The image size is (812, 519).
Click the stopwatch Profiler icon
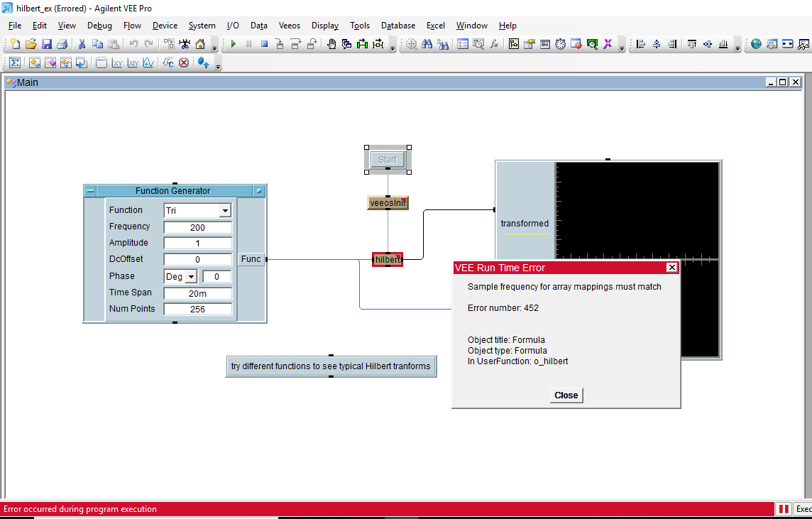click(x=561, y=44)
